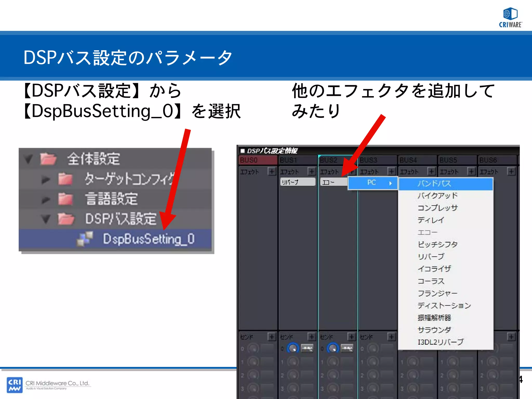Choose コーラス from effect menu

[445, 281]
